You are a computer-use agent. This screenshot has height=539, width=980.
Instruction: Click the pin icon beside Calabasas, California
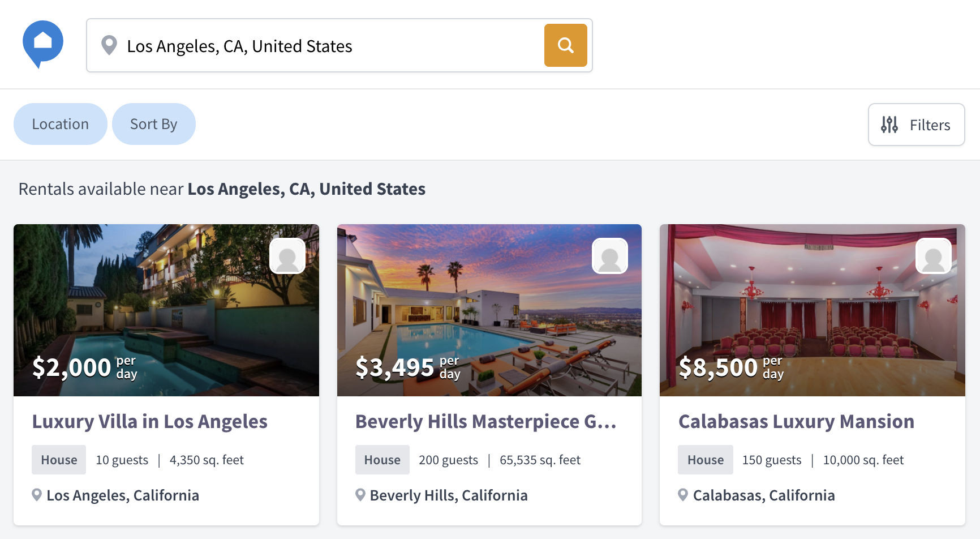[x=683, y=495]
